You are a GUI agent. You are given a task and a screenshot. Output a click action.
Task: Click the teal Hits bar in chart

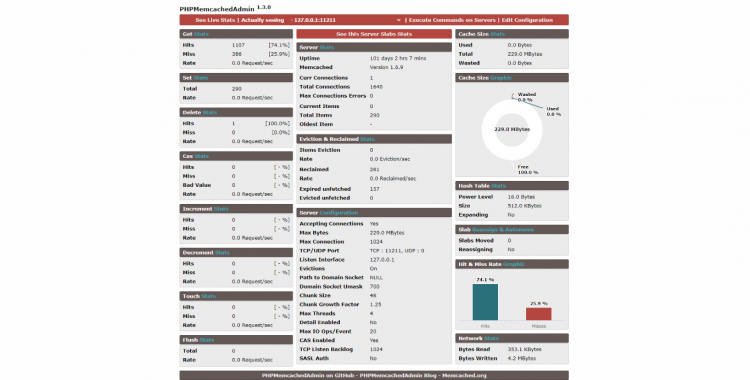(x=485, y=302)
